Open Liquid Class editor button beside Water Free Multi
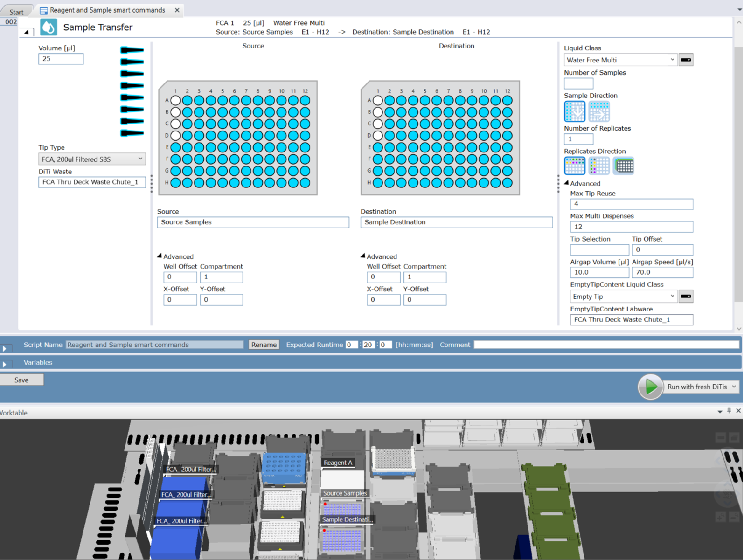This screenshot has height=560, width=744. pos(686,60)
